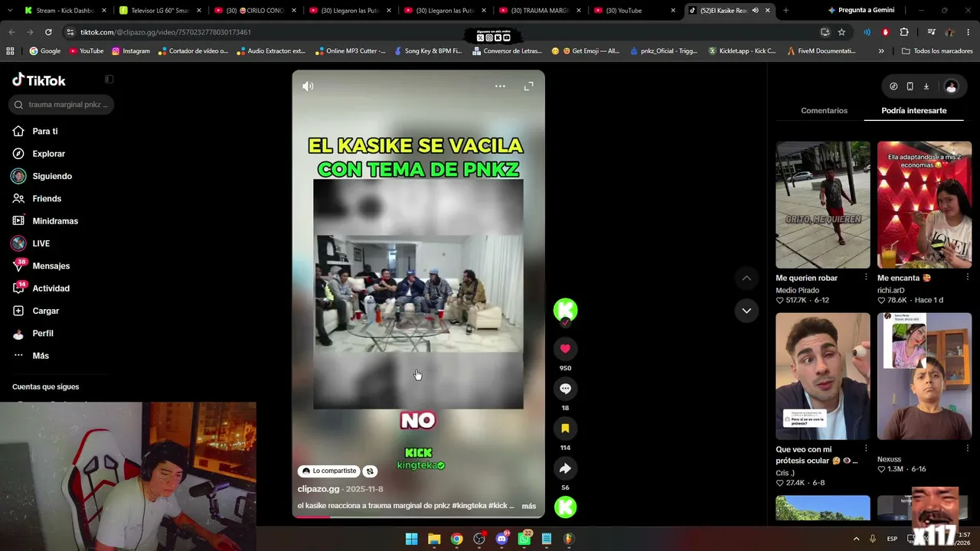980x551 pixels.
Task: Open comments via speech bubble icon
Action: point(565,389)
